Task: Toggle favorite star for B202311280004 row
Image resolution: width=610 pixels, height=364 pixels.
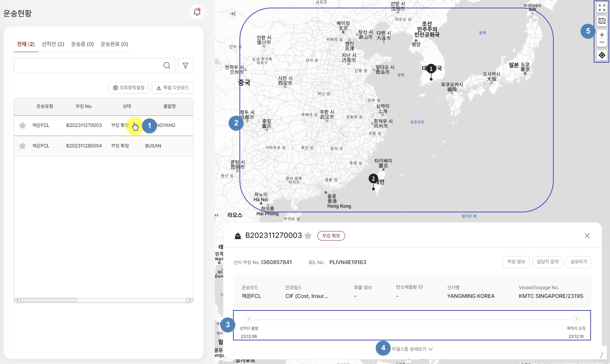Action: pyautogui.click(x=22, y=146)
